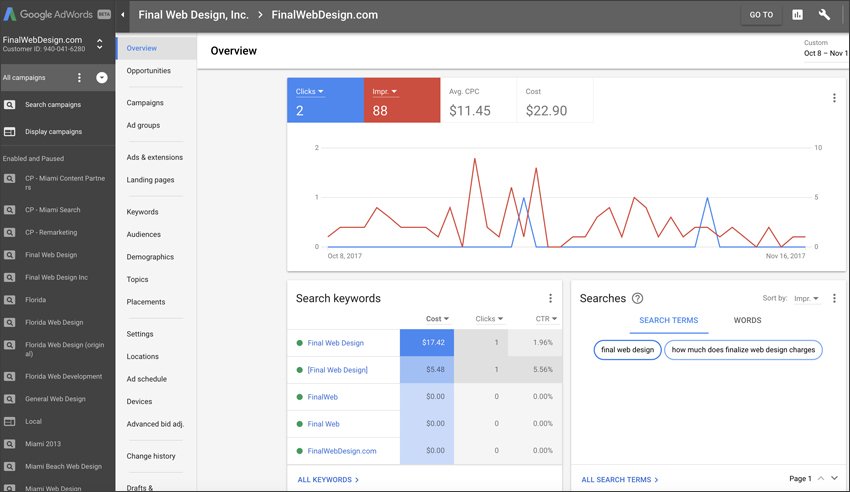Switch to the SEARCH TERMS tab
Viewport: 850px width, 492px height.
668,320
